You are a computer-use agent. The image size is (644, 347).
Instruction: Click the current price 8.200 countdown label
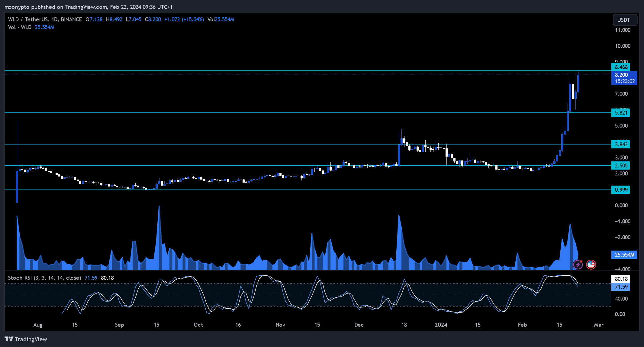click(x=624, y=78)
